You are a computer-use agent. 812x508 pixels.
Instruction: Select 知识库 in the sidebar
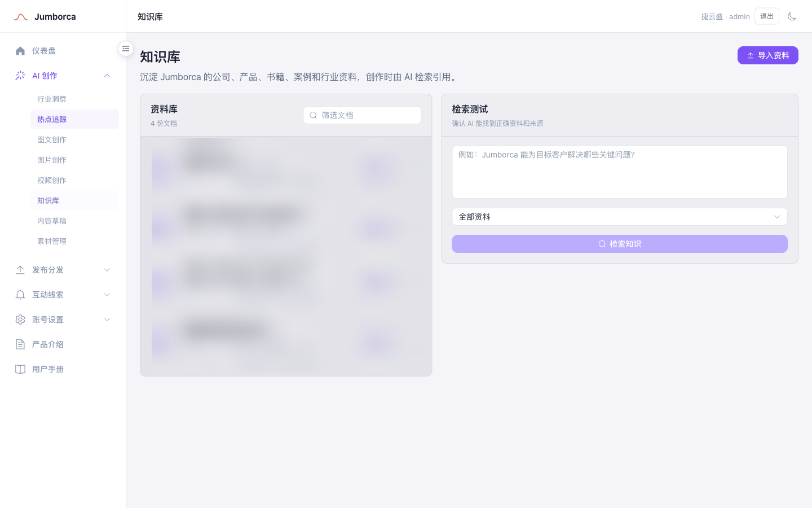(x=74, y=200)
